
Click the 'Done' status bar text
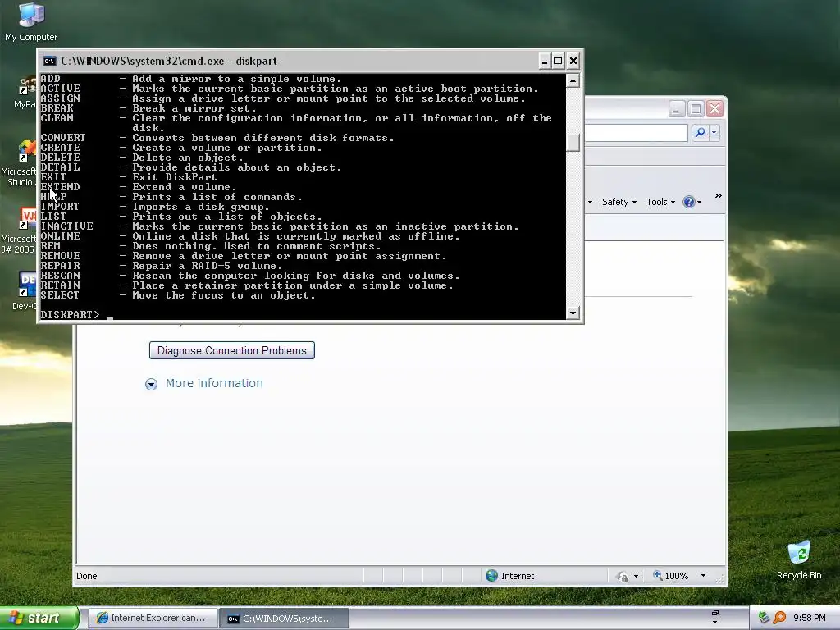tap(87, 576)
